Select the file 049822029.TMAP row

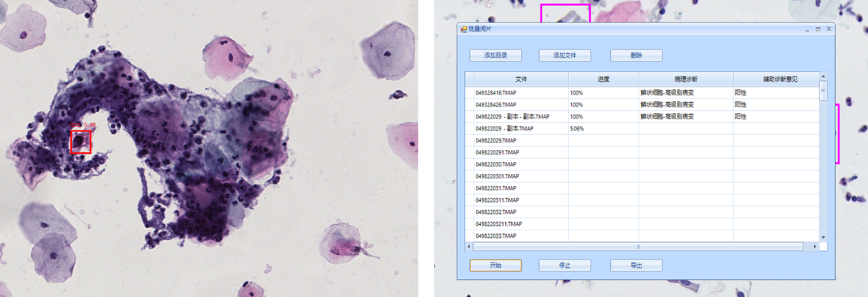click(642, 141)
